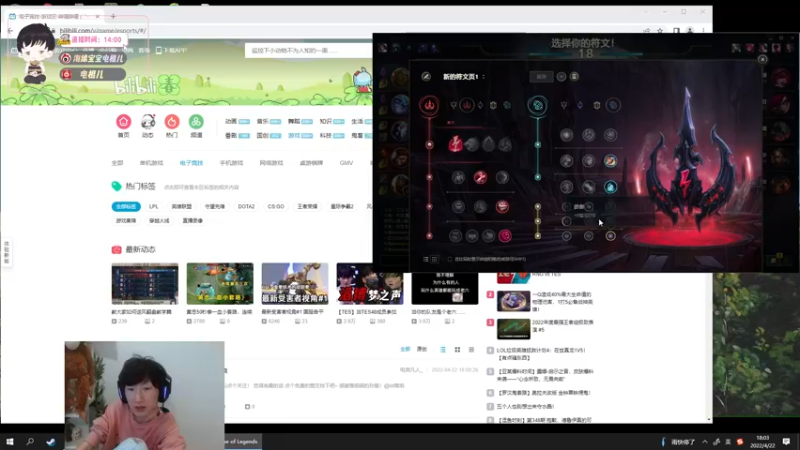This screenshot has width=800, height=450.
Task: Click the rune page rename pencil icon
Action: point(426,77)
